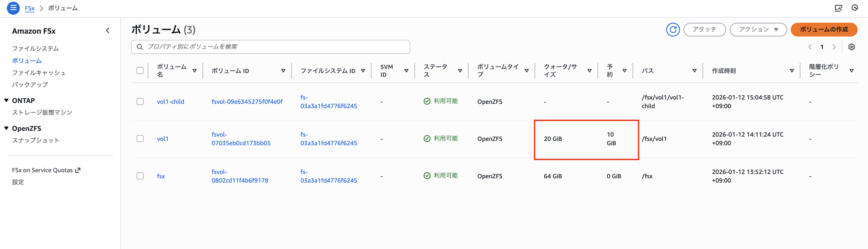Open ファイルシステム in sidebar
Viewport: 868px width, 249px height.
(35, 49)
